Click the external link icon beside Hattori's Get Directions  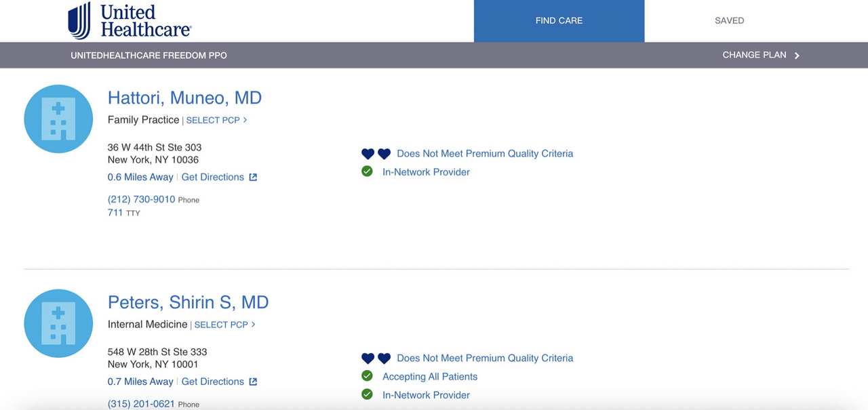pos(253,177)
